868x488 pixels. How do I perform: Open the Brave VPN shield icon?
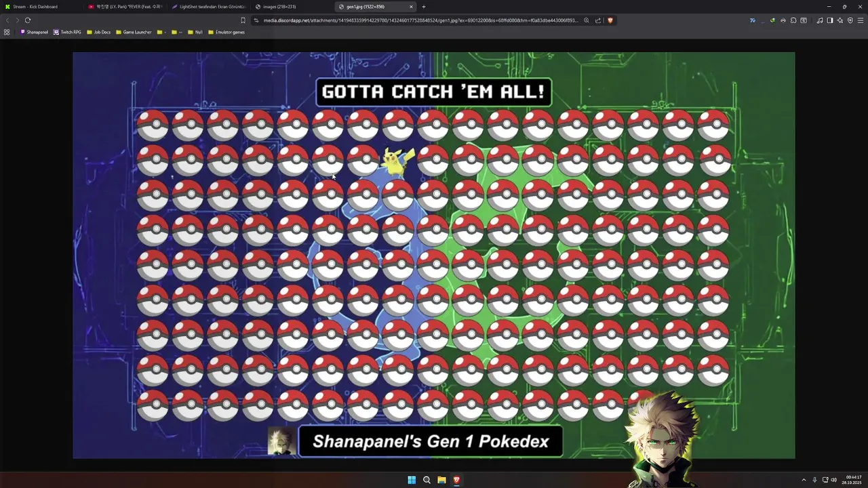point(850,20)
